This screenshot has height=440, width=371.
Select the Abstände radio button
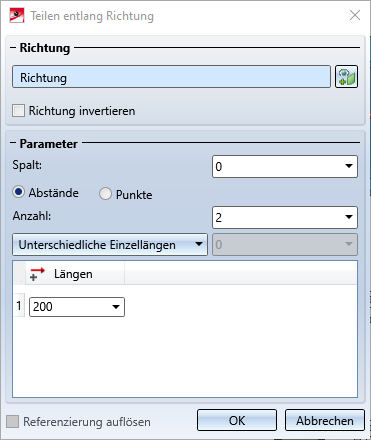(19, 192)
